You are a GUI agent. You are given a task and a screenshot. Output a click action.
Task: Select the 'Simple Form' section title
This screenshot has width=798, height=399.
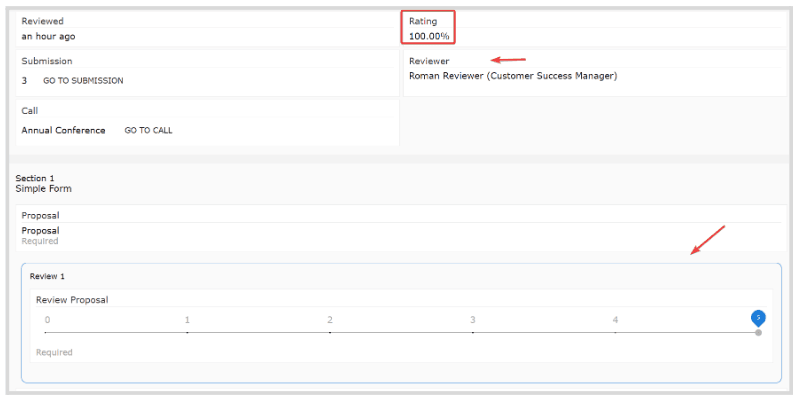point(44,189)
